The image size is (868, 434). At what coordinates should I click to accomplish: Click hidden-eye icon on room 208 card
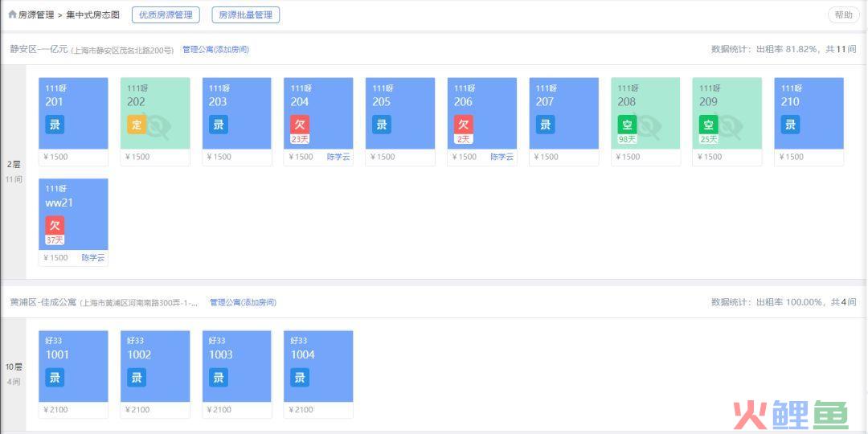[x=649, y=127]
